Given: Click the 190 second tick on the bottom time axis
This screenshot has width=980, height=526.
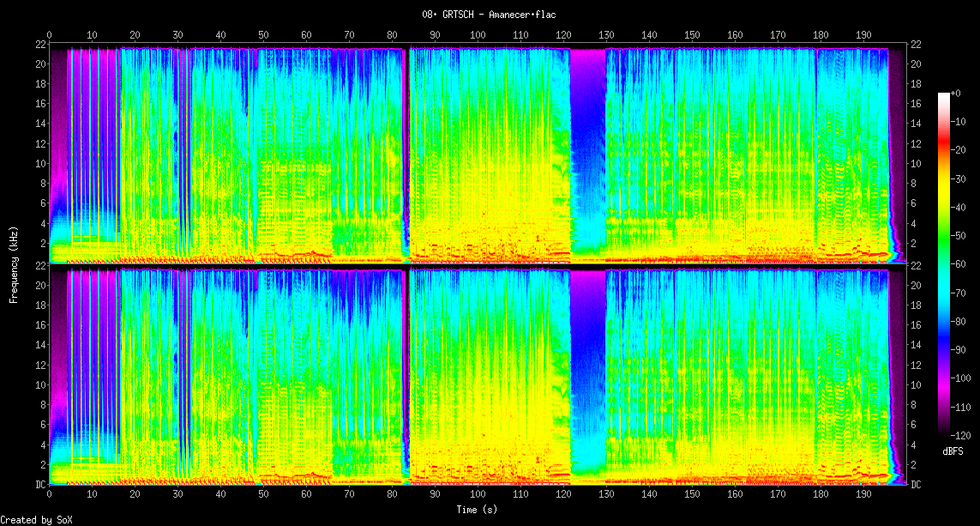Looking at the screenshot, I should 863,495.
